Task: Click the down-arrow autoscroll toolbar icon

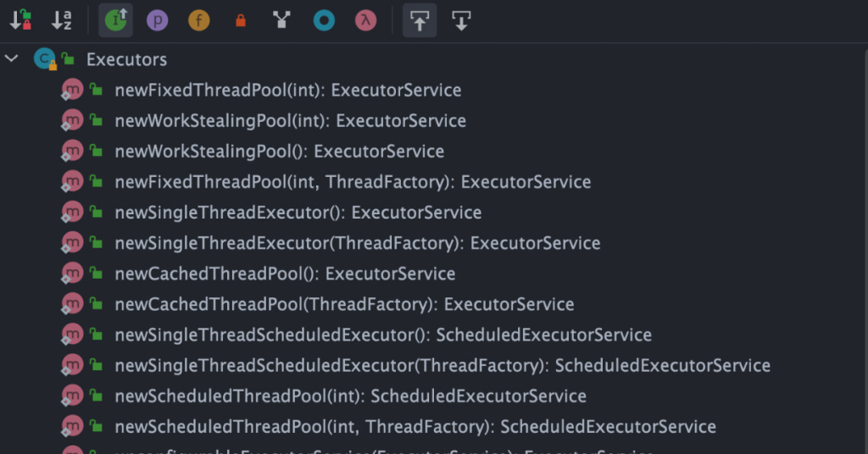Action: (461, 20)
